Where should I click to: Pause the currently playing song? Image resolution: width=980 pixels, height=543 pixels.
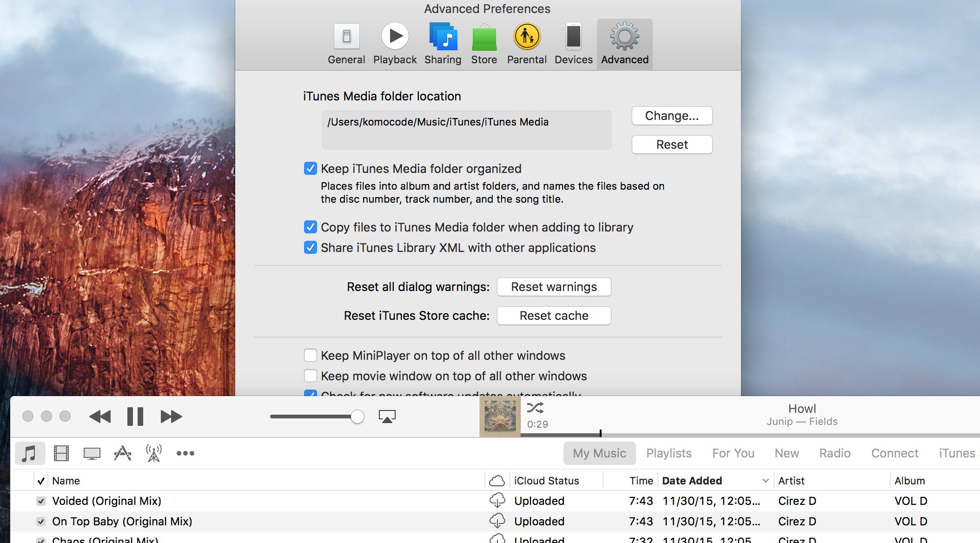[135, 417]
